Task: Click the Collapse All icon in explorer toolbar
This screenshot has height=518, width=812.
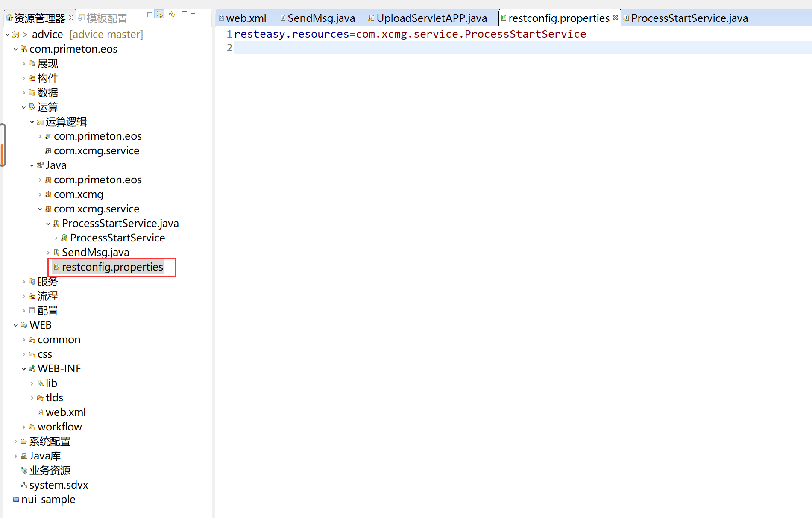Action: tap(149, 14)
